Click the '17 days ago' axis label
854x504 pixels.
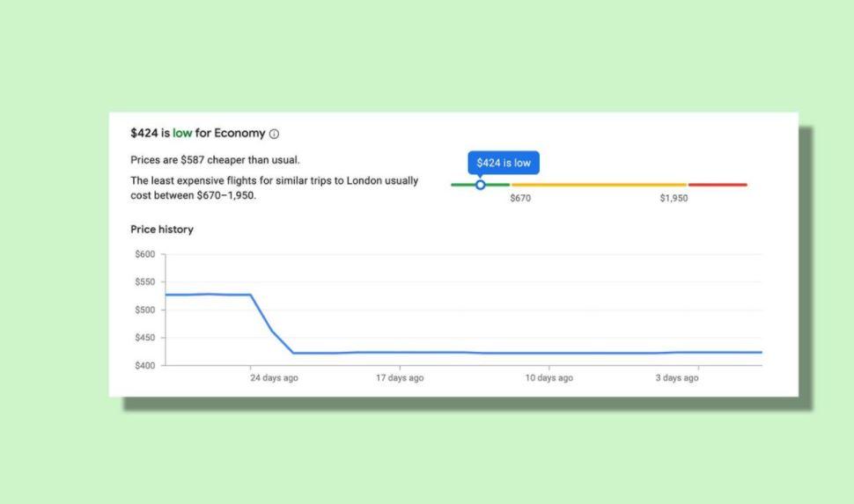click(400, 377)
